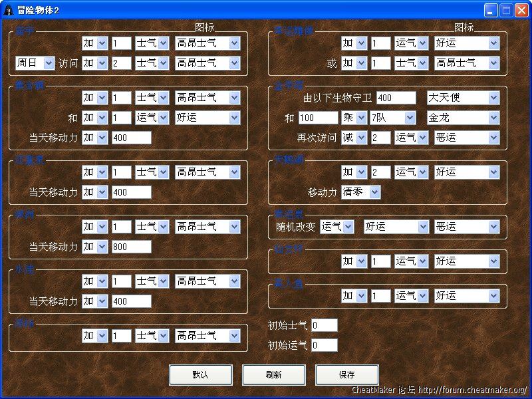The width and height of the screenshot is (532, 399).
Task: Click the 保存 save button
Action: tap(346, 374)
